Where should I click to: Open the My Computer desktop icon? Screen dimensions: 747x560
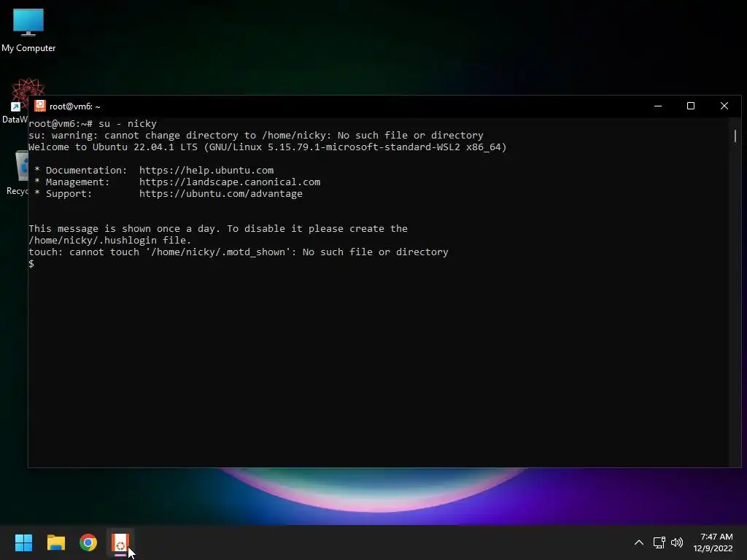coord(28,31)
